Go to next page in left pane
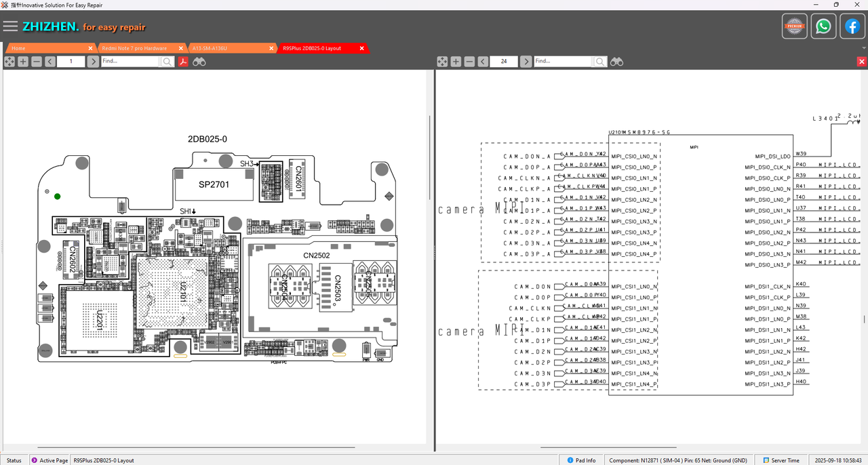 tap(92, 62)
